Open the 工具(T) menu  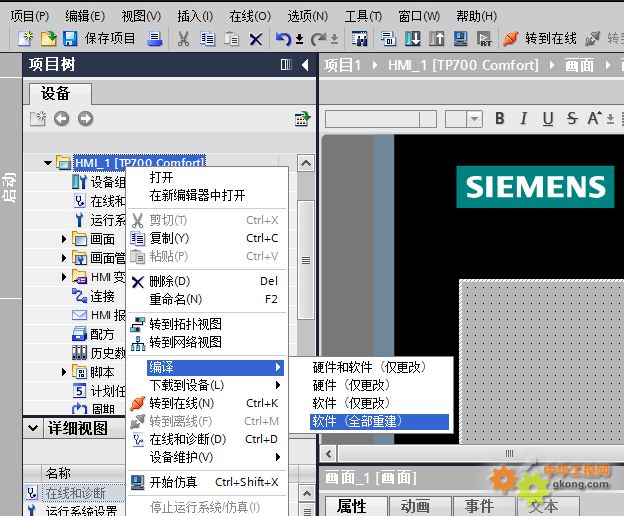363,16
